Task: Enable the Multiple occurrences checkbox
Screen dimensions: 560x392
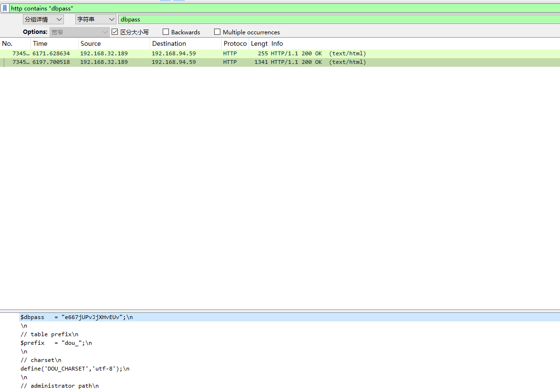Action: (218, 32)
